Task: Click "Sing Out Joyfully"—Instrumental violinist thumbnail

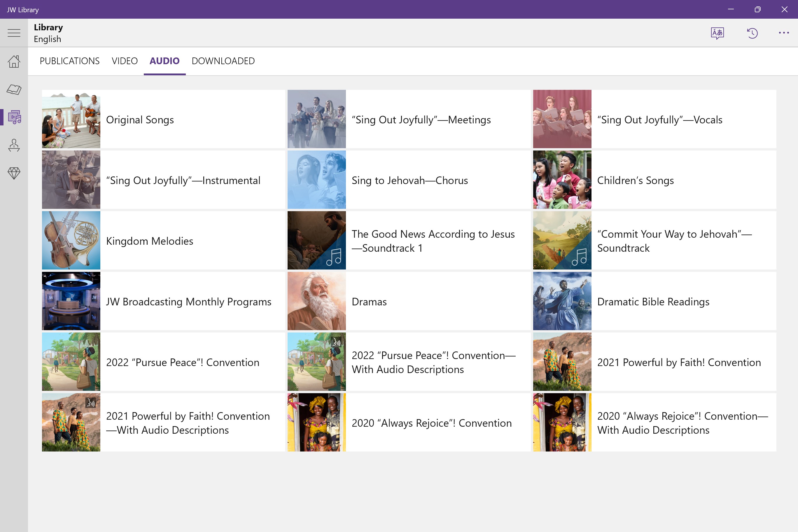Action: coord(71,180)
